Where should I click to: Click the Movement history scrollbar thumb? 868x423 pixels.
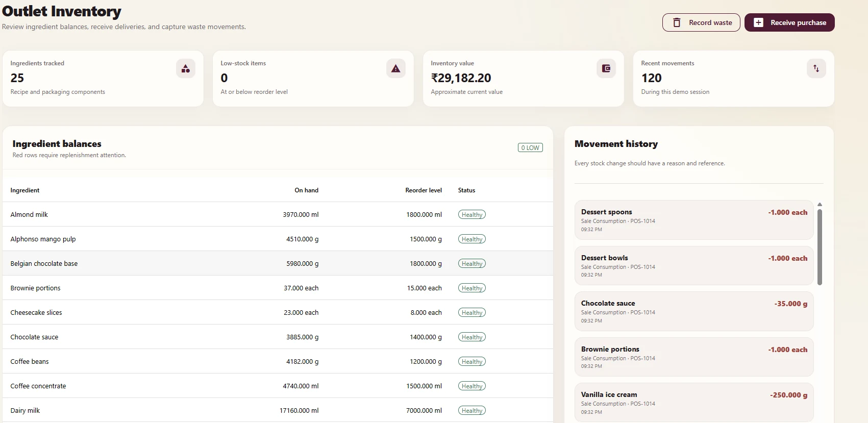click(820, 247)
